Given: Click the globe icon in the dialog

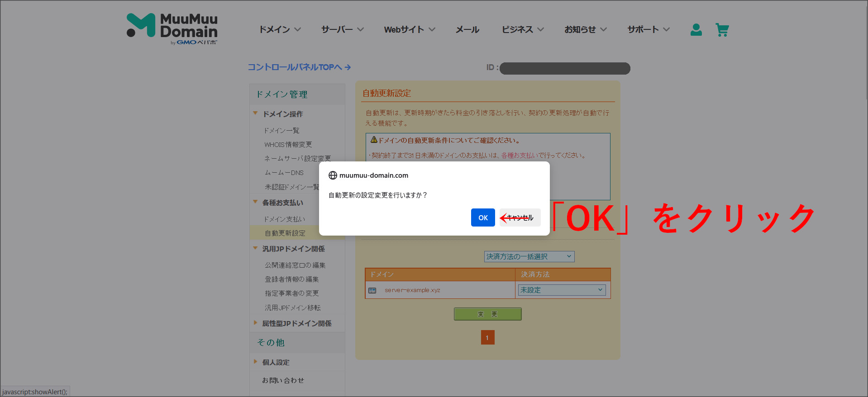Looking at the screenshot, I should click(333, 175).
